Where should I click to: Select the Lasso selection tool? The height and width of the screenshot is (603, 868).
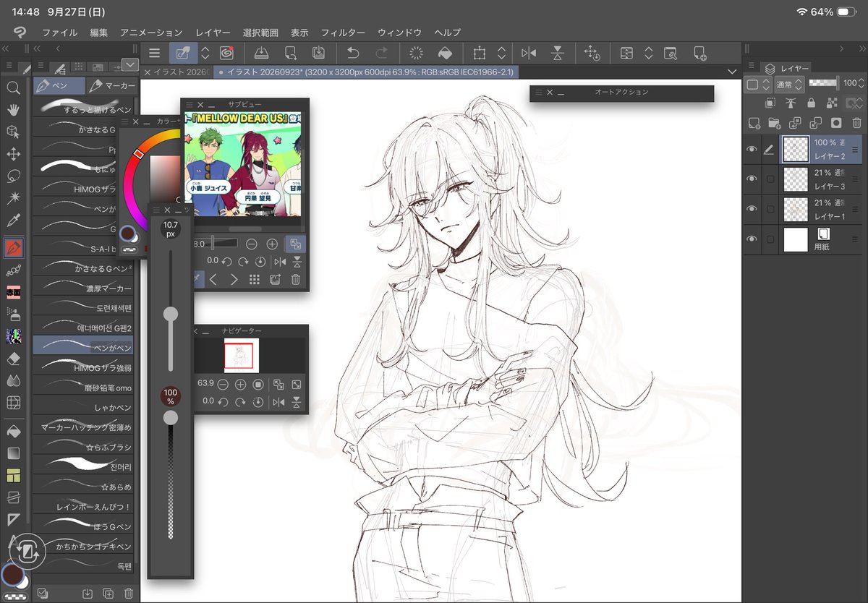tap(13, 176)
